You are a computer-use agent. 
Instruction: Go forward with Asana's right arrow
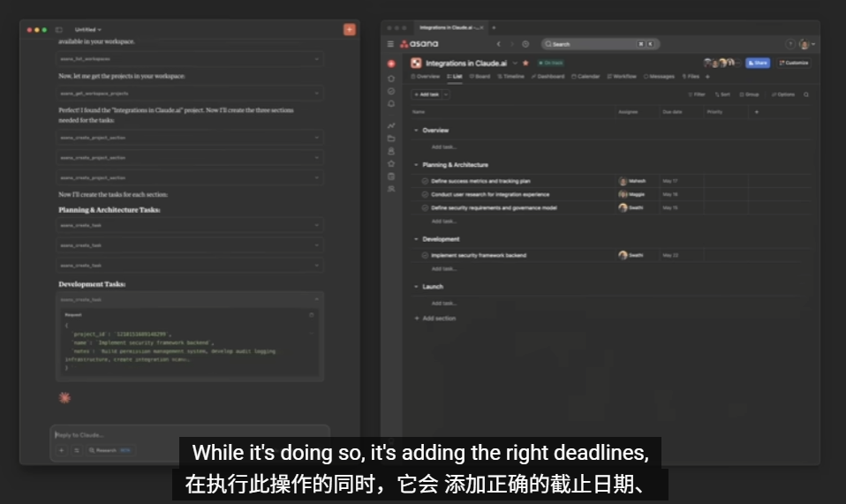click(x=512, y=44)
